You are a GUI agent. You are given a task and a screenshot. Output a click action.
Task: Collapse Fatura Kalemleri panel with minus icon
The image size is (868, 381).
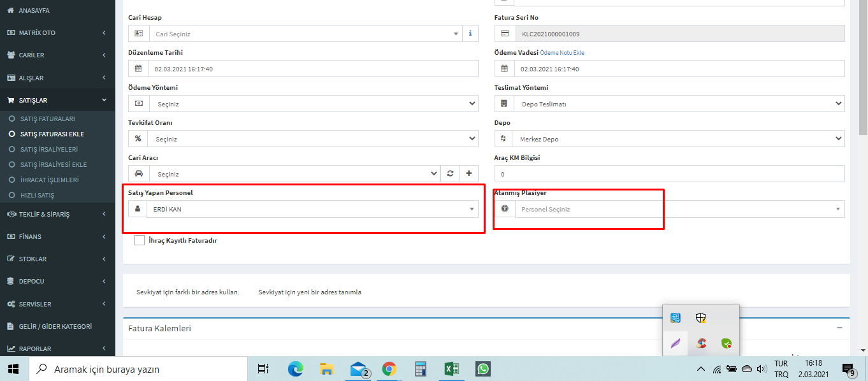coord(839,327)
